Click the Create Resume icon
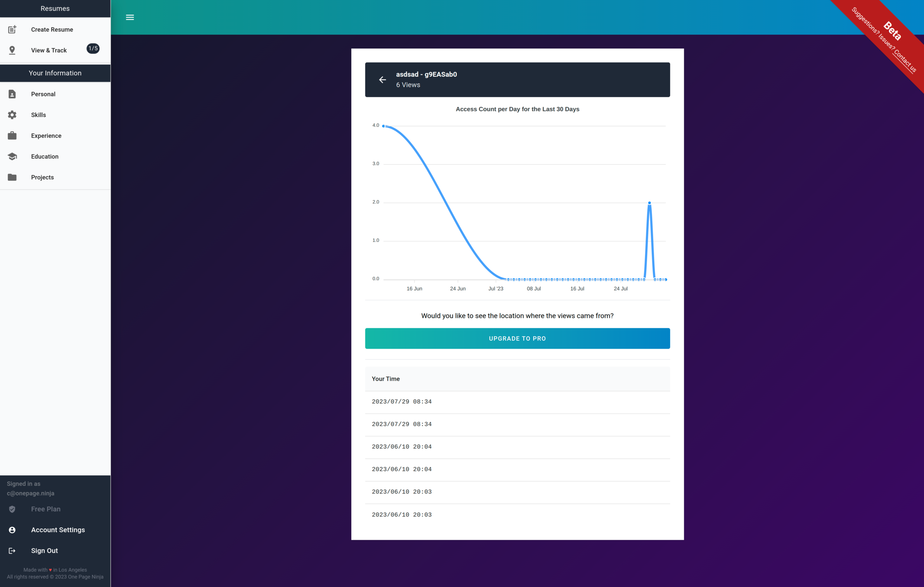This screenshot has width=924, height=587. pos(12,29)
